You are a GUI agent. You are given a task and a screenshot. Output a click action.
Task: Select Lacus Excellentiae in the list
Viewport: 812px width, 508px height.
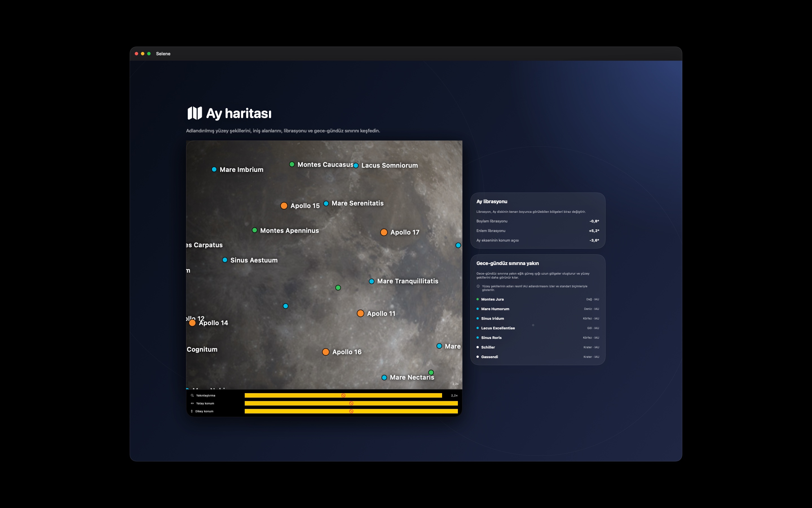click(x=538, y=328)
